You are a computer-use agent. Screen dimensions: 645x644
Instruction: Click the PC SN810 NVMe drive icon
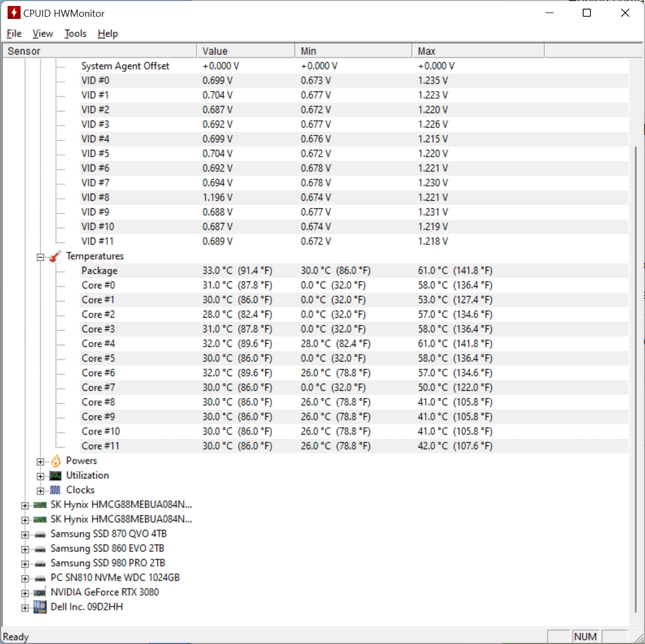click(x=40, y=578)
